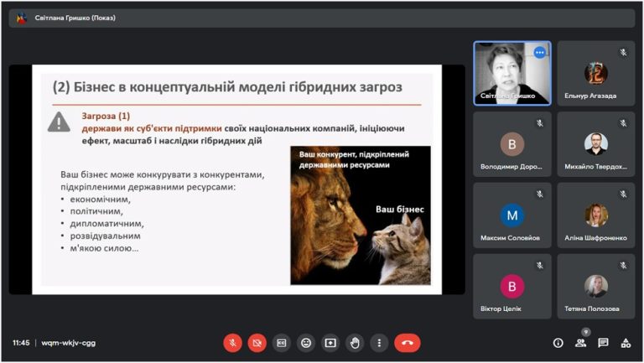Click muted mic icon on Тетяна Полозова
The width and height of the screenshot is (644, 363).
(x=624, y=265)
